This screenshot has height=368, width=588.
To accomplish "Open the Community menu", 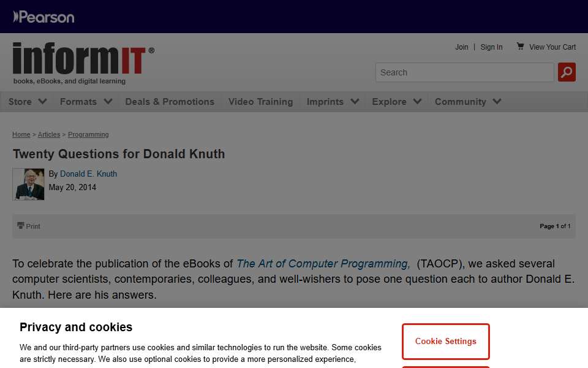I will (461, 102).
